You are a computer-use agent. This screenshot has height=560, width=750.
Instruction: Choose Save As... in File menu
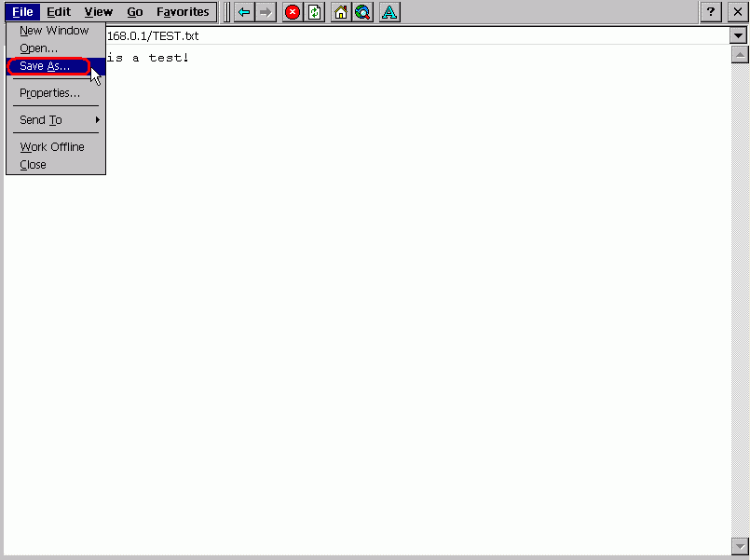56,66
